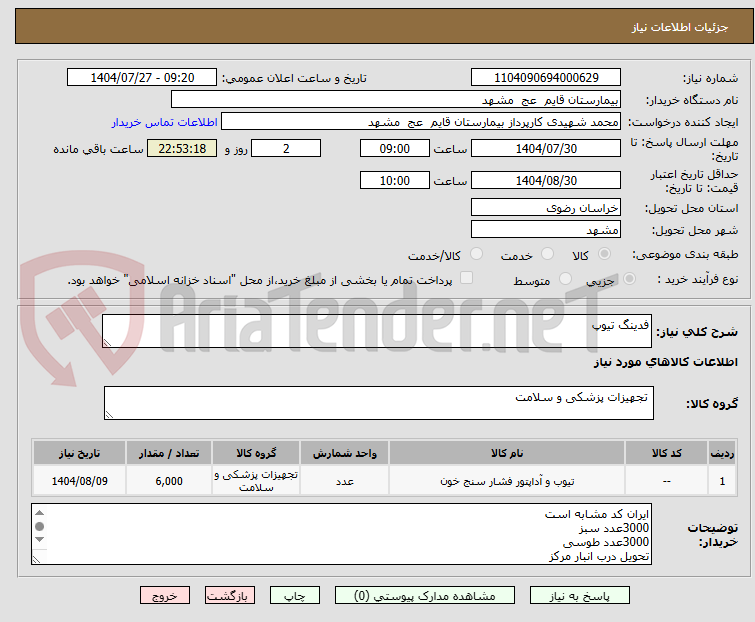Click the بیمارستان قایم عج مشهد buyer field
The image size is (755, 622).
[x=396, y=100]
